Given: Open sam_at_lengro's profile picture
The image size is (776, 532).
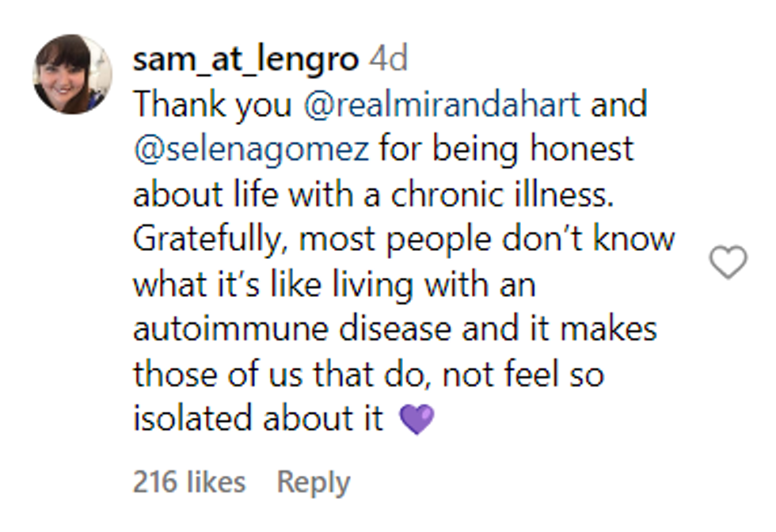Looking at the screenshot, I should click(72, 74).
